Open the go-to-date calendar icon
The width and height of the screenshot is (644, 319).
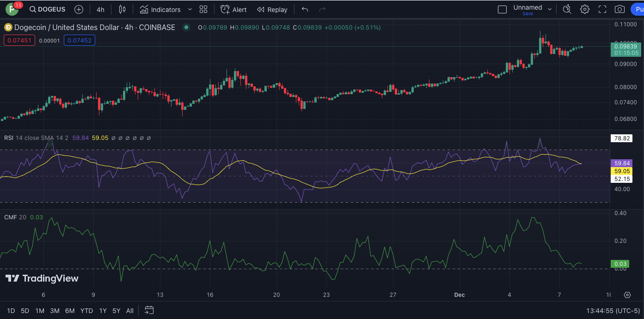pos(149,310)
